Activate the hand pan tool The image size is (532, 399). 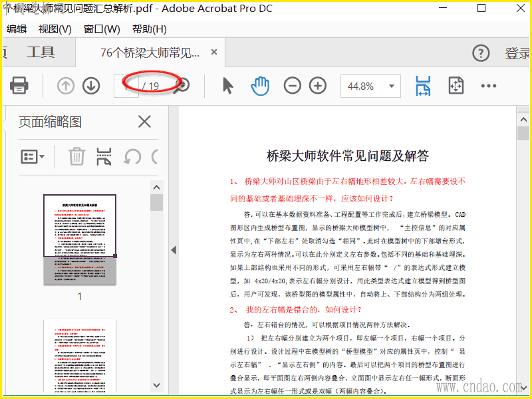[260, 86]
